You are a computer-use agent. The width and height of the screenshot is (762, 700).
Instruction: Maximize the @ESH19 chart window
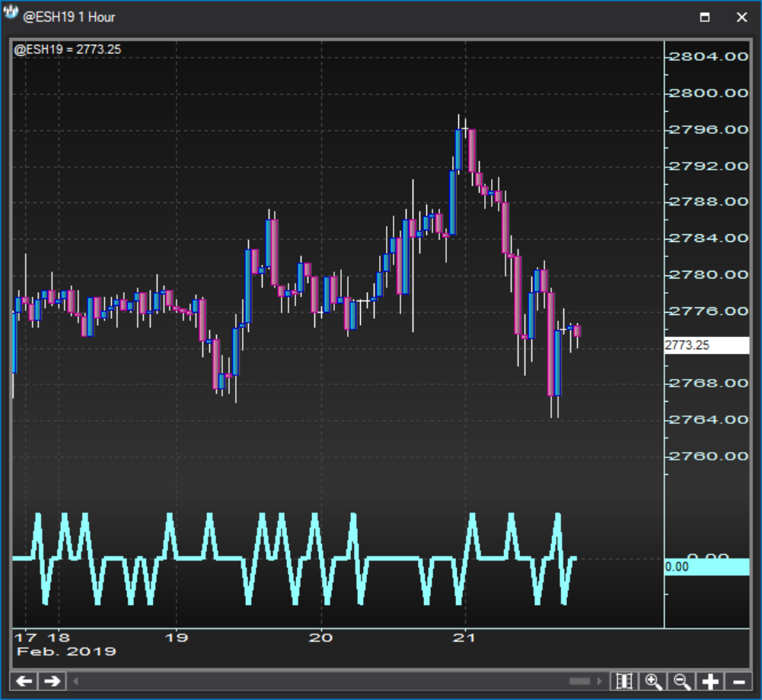(x=705, y=17)
